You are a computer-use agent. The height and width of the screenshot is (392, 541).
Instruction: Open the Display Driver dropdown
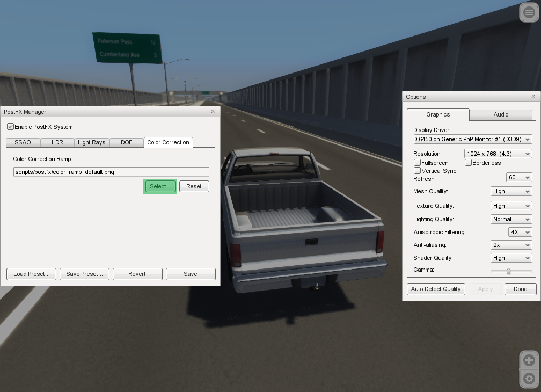coord(473,140)
